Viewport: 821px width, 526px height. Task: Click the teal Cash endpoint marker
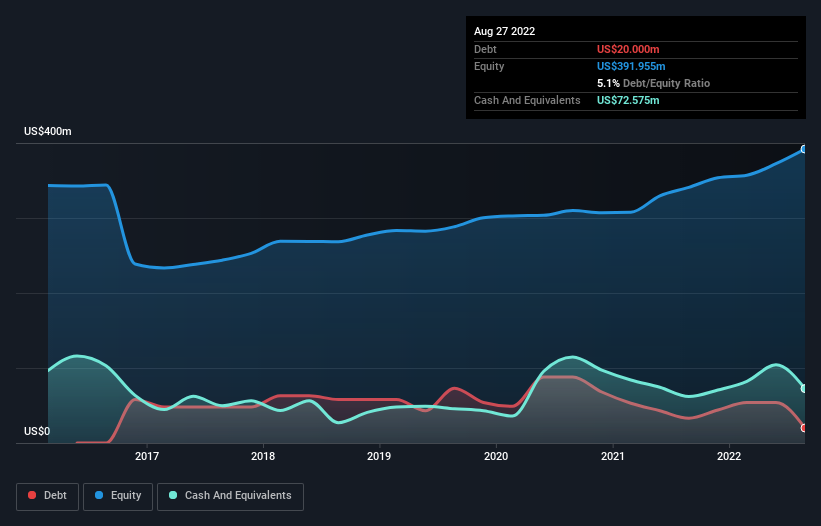(804, 389)
